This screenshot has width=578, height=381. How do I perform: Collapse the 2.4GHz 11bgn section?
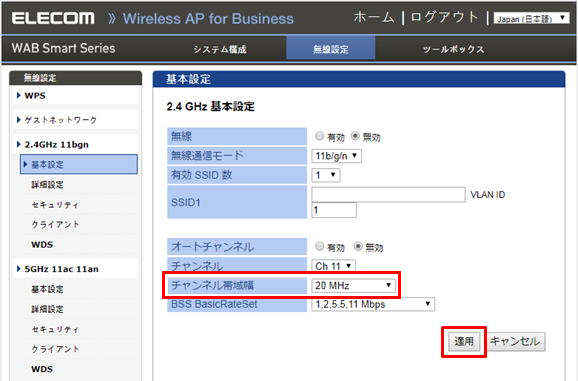pos(19,144)
